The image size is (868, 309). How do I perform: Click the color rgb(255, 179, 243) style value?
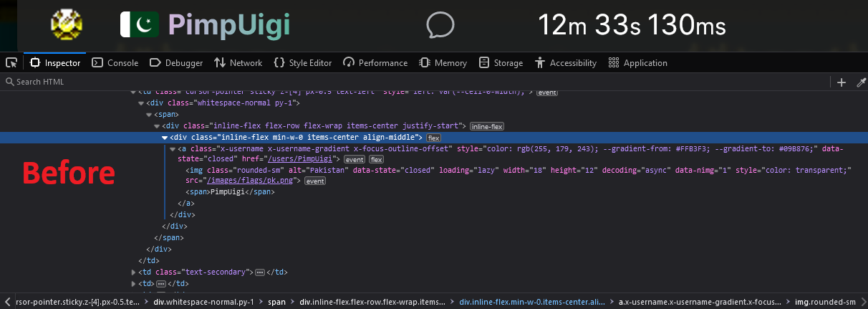coord(541,148)
